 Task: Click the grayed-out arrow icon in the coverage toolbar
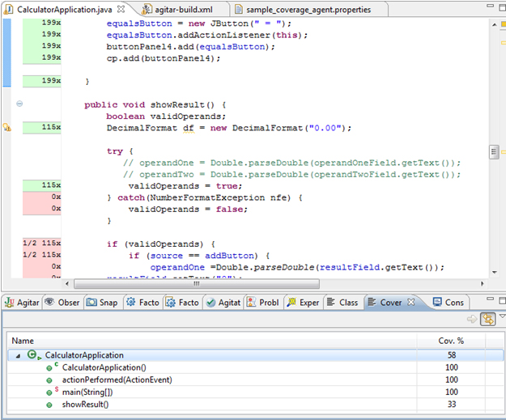click(x=472, y=319)
